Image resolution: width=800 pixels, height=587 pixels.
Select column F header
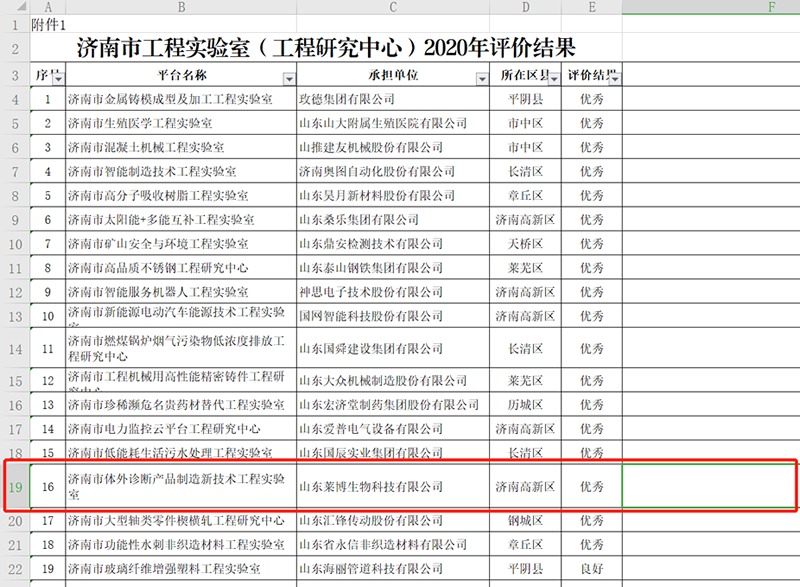coord(711,7)
